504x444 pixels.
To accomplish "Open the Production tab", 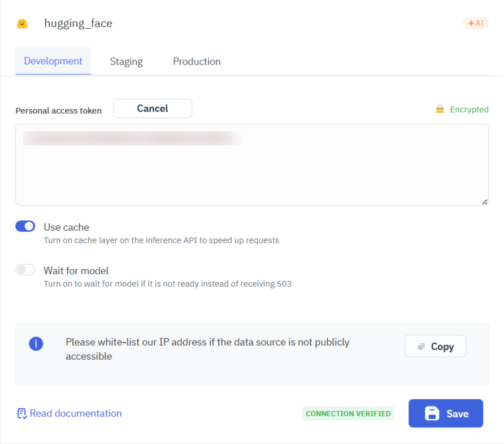I will [197, 62].
